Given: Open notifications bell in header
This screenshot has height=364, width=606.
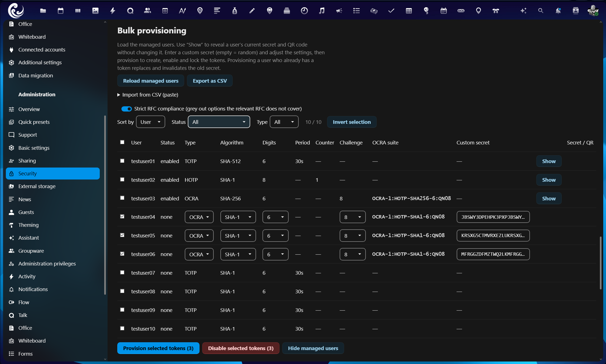Looking at the screenshot, I should pos(558,11).
